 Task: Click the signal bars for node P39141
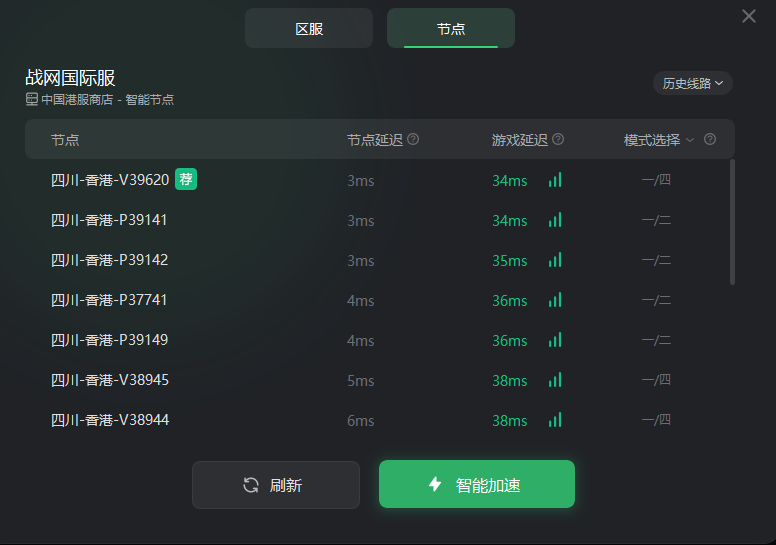pos(555,220)
